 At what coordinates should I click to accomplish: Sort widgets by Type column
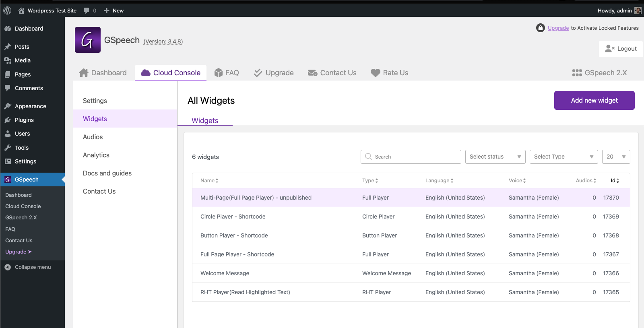point(370,181)
